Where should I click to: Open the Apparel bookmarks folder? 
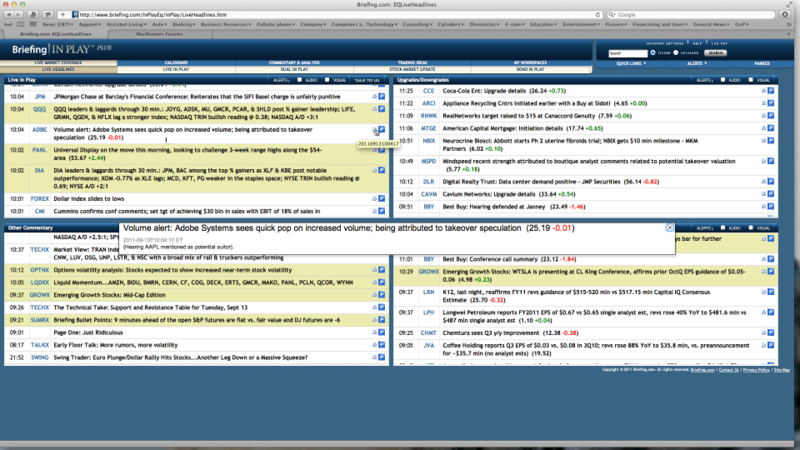pos(90,24)
